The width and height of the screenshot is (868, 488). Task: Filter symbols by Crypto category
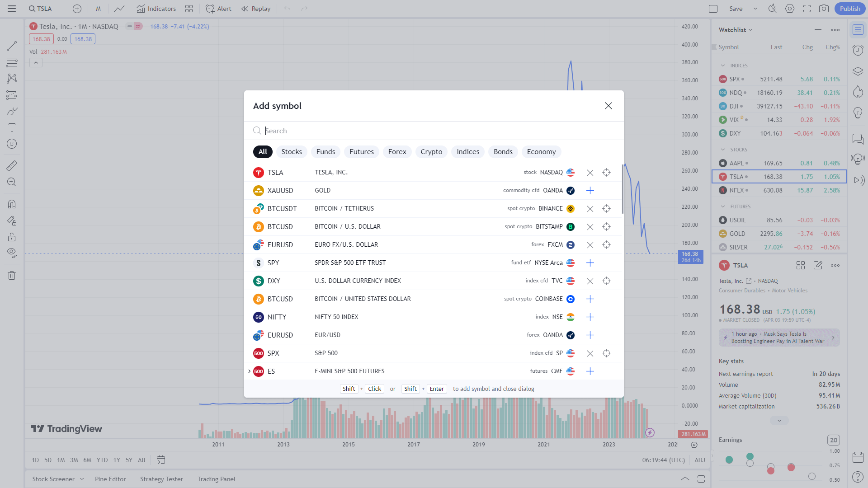click(x=431, y=152)
